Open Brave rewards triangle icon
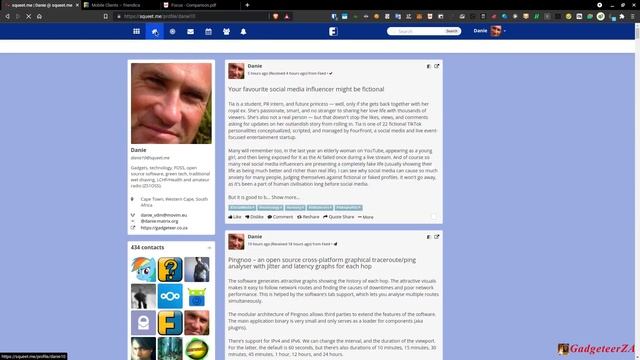 [x=287, y=16]
